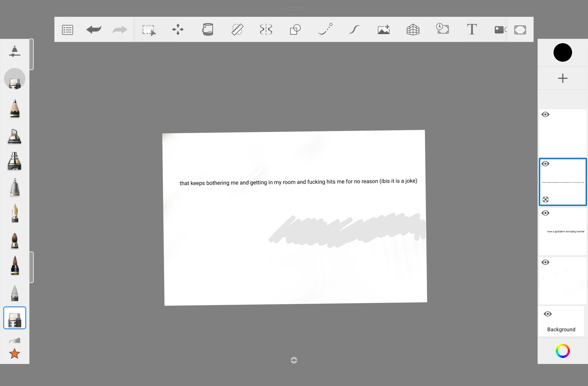This screenshot has height=386, width=588.
Task: Pick the highlighted eraser brush in palette
Action: [x=14, y=318]
